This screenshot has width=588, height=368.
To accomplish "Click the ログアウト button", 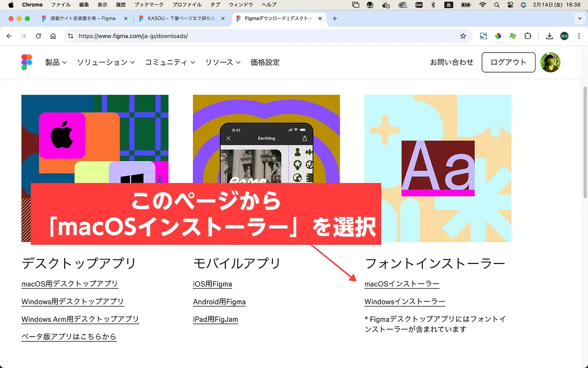I will 508,62.
